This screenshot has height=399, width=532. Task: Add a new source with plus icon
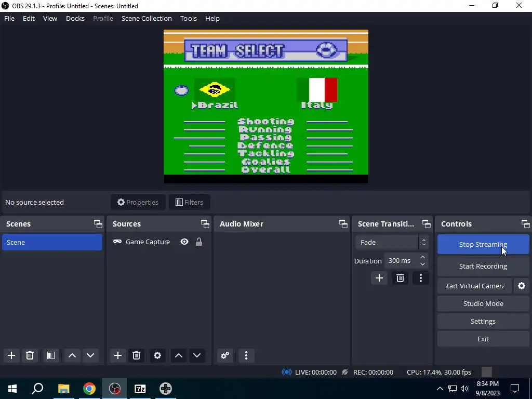118,355
